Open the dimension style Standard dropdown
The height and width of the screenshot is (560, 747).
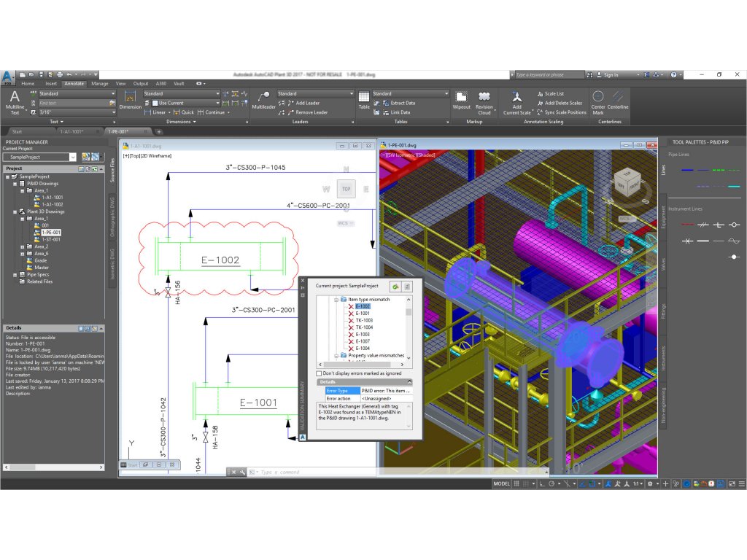(x=182, y=94)
